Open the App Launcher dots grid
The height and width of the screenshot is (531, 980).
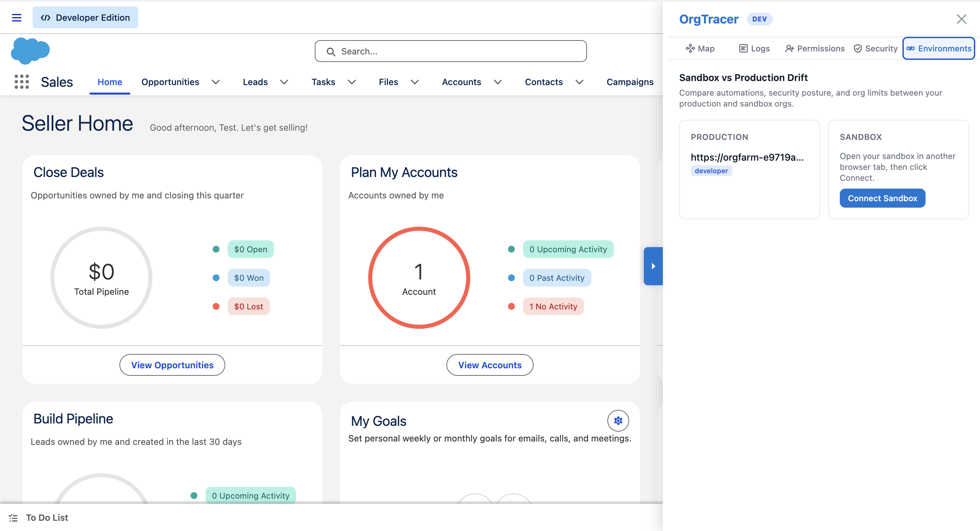tap(22, 82)
